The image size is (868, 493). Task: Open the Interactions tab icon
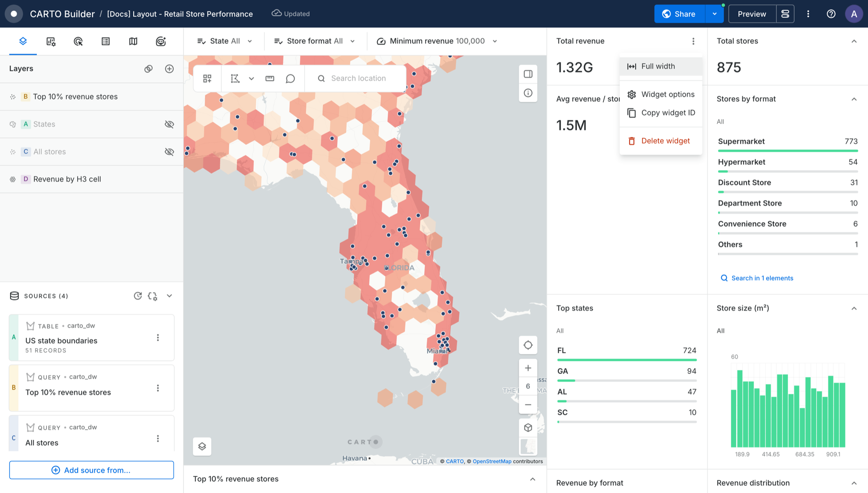pos(78,41)
